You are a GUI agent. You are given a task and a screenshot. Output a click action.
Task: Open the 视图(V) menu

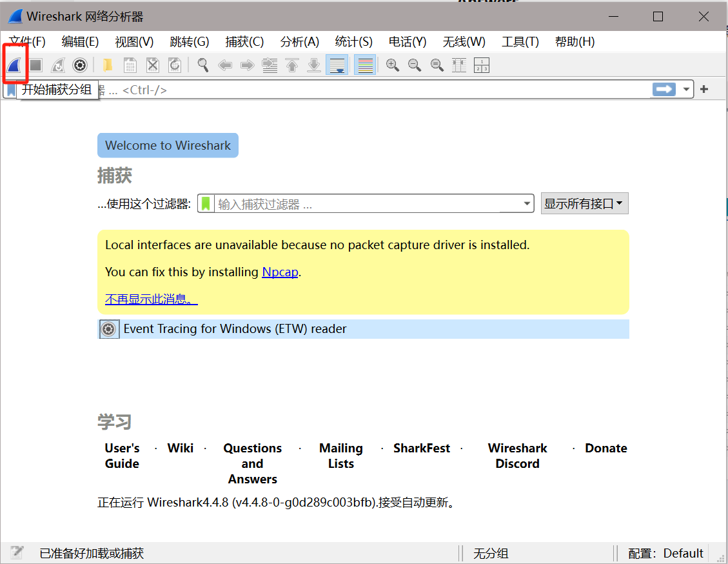click(x=134, y=42)
